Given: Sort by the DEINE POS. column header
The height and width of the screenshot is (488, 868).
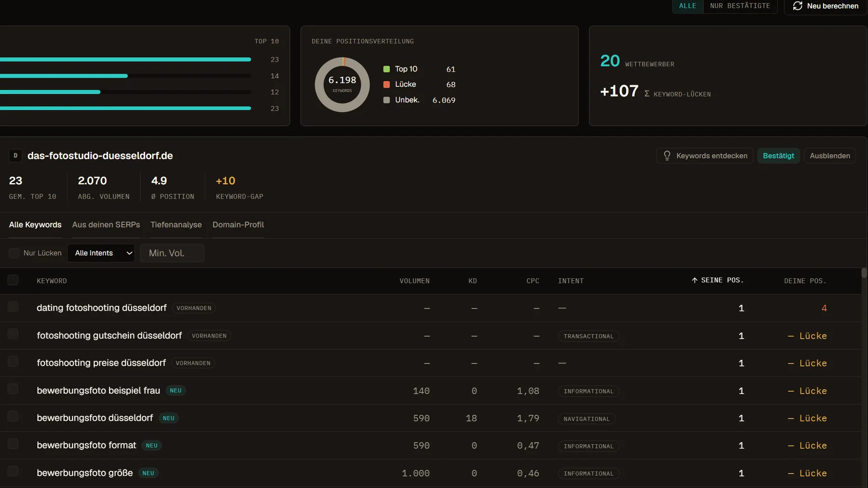Looking at the screenshot, I should [805, 281].
